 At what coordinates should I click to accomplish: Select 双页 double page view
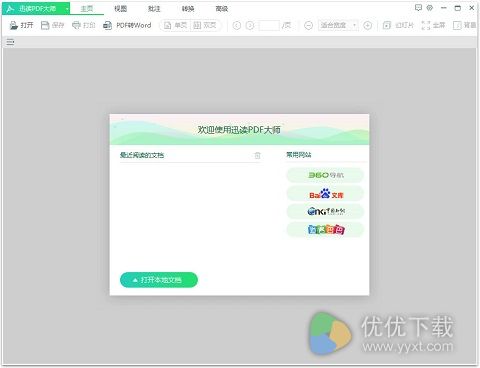[x=205, y=25]
